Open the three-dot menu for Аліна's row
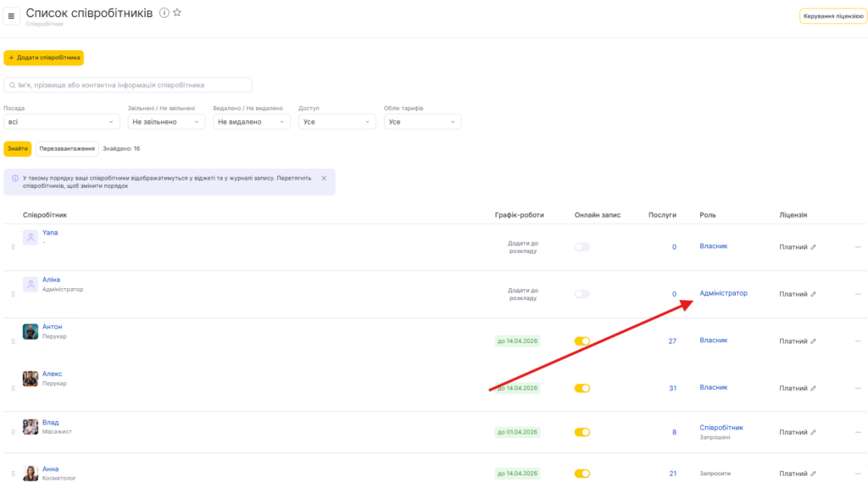 tap(858, 294)
